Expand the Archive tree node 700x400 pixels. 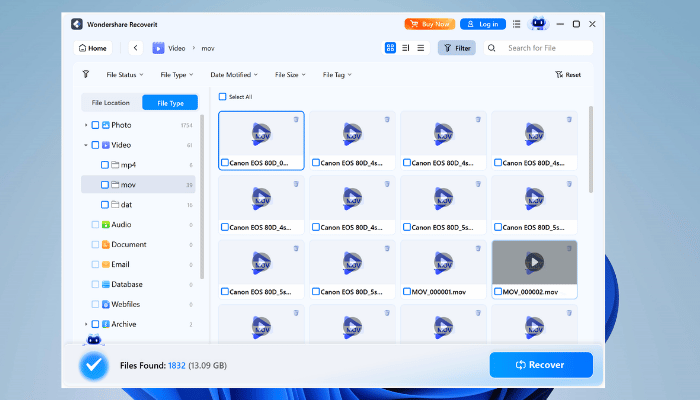(86, 324)
